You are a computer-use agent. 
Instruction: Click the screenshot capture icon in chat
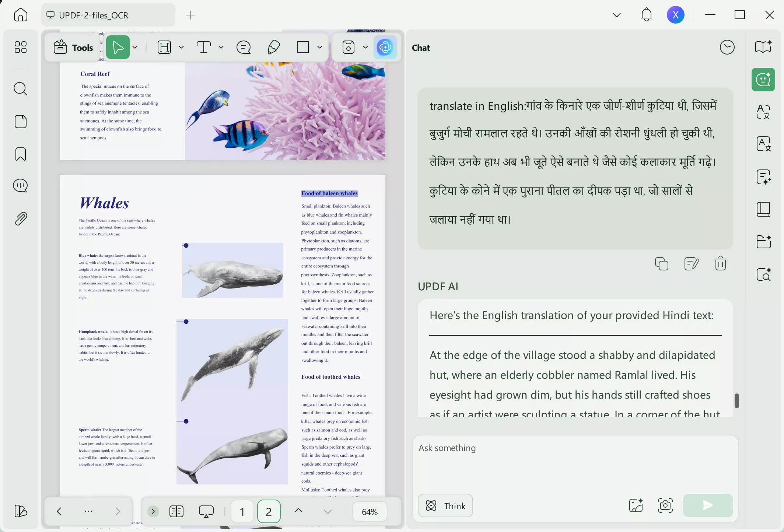tap(665, 505)
